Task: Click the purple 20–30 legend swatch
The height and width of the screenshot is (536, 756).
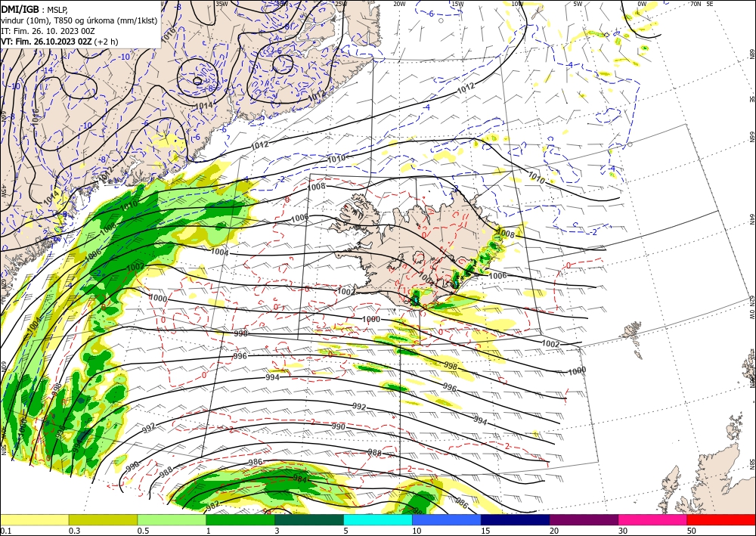Action: point(584,519)
